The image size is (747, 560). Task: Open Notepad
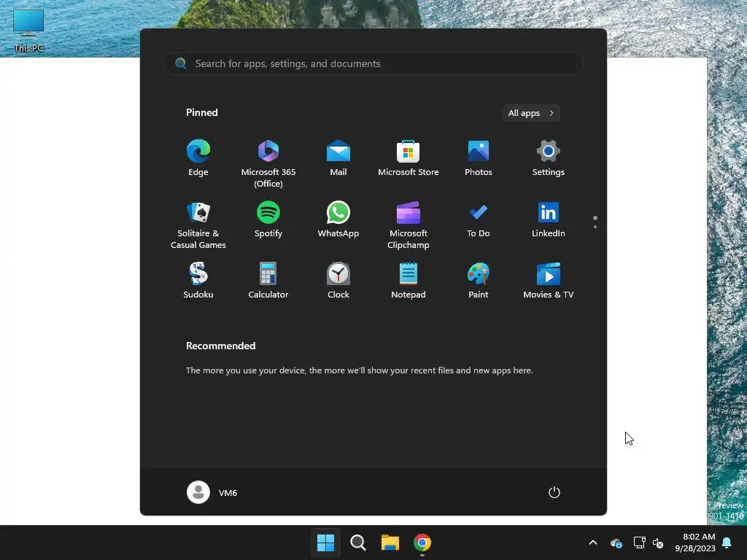pos(409,281)
